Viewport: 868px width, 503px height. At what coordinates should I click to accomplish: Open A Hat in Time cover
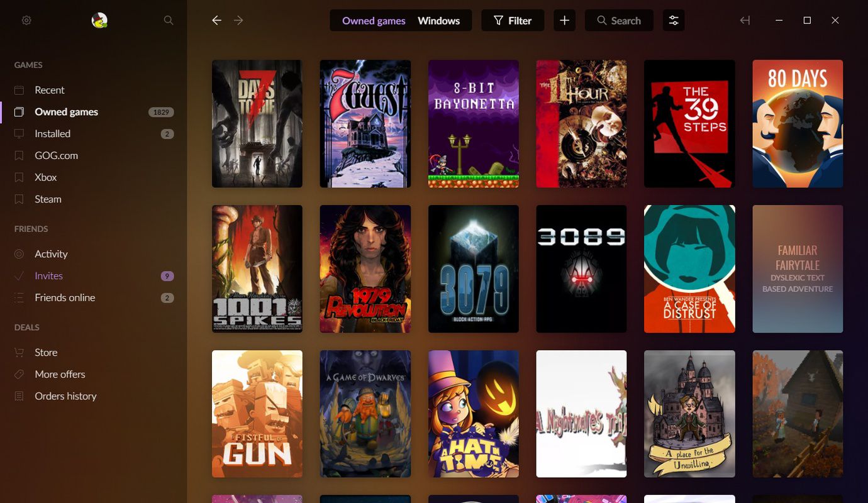tap(474, 414)
